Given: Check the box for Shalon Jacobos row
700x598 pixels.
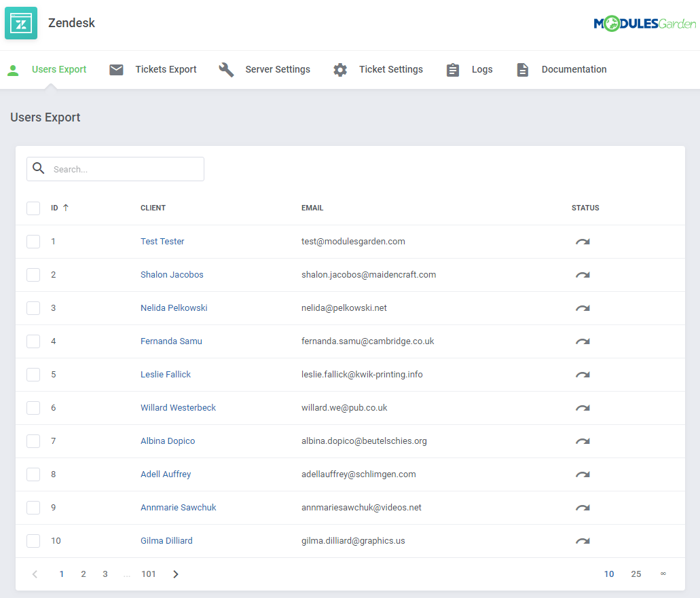Looking at the screenshot, I should tap(33, 274).
